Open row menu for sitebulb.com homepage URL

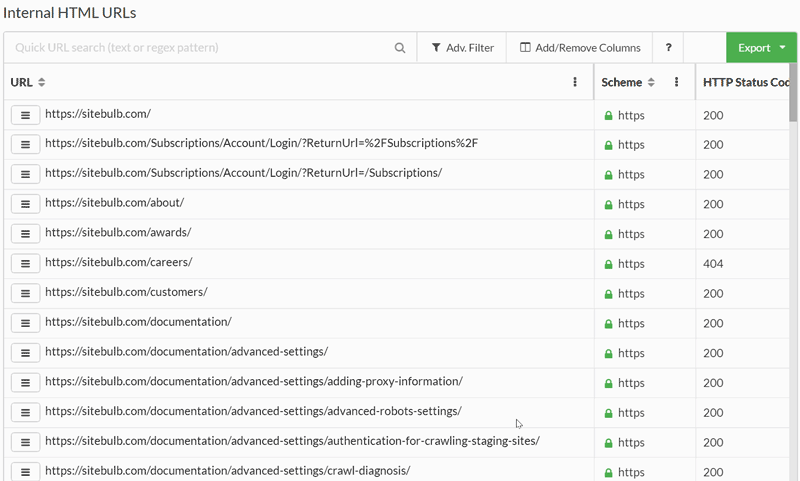26,115
